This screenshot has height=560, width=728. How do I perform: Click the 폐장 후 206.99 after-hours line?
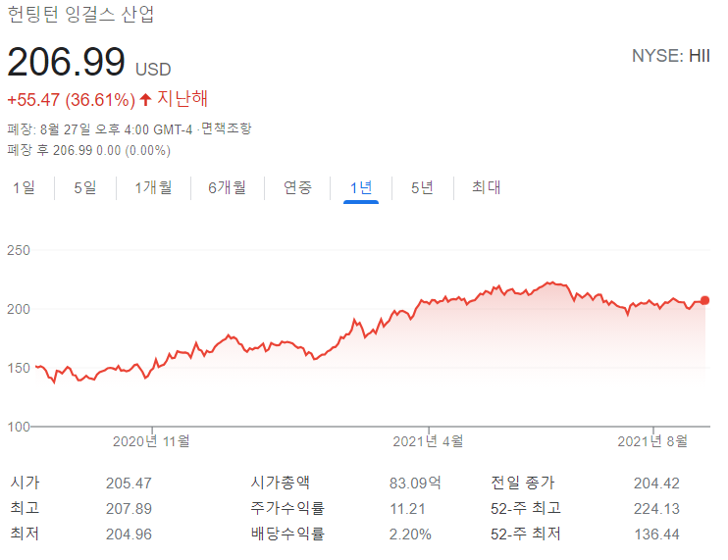(88, 150)
